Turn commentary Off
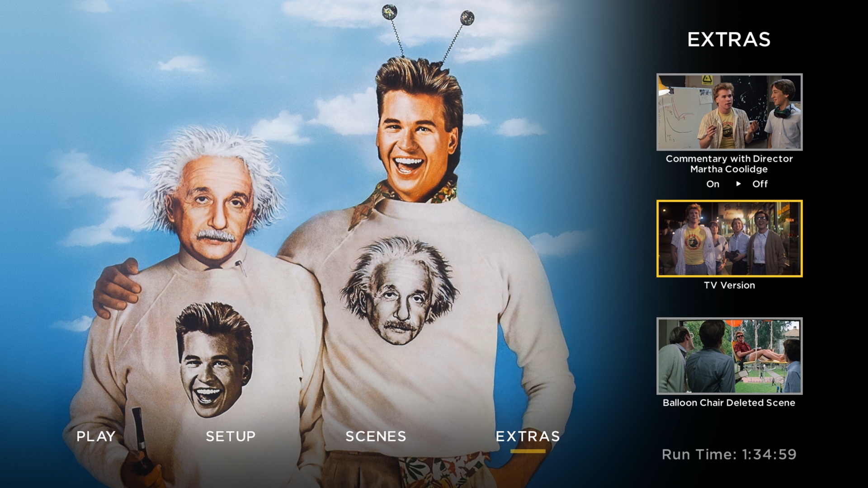Image resolution: width=868 pixels, height=488 pixels. point(760,184)
